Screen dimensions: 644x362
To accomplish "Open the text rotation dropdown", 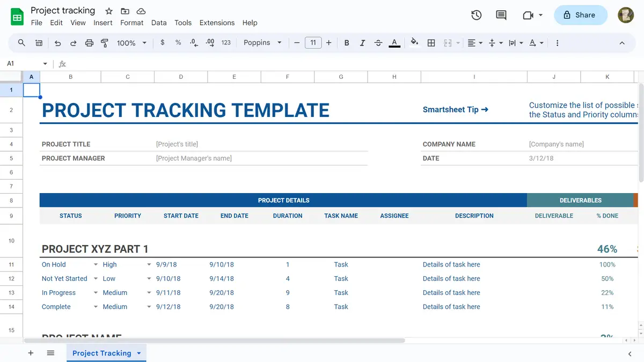I will pos(536,43).
